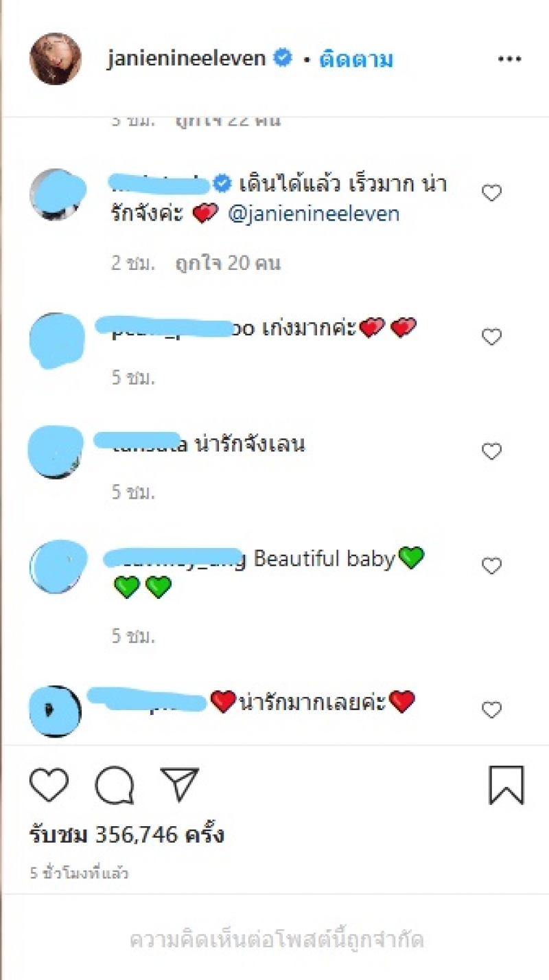
Task: Like the post with the large heart icon
Action: click(49, 785)
